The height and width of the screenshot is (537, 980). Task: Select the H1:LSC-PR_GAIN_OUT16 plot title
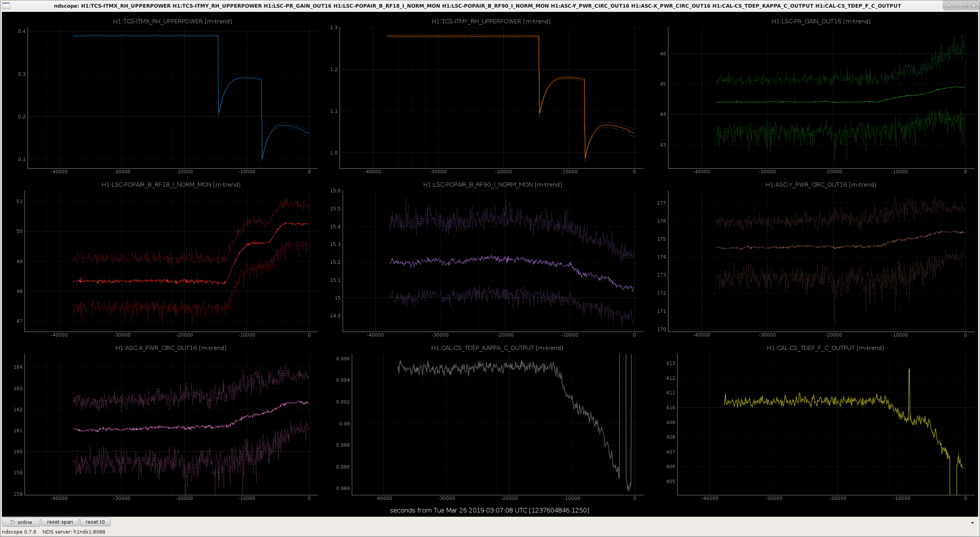[821, 21]
